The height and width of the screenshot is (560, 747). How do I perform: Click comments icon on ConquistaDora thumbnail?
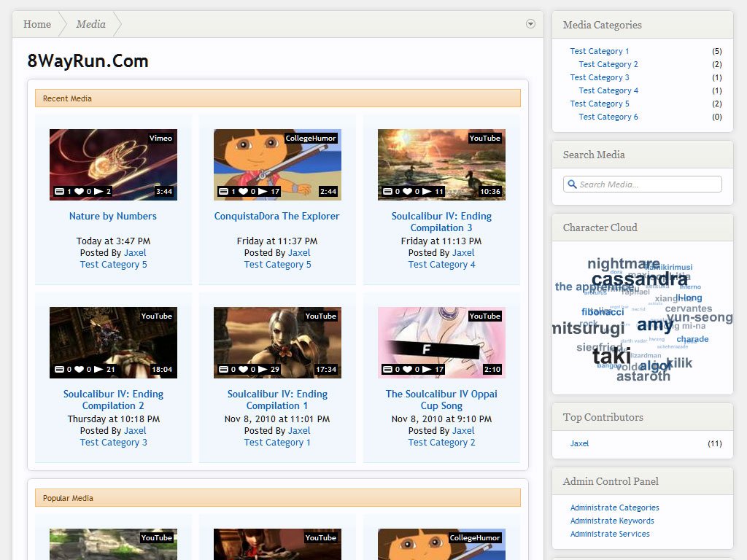tap(223, 192)
